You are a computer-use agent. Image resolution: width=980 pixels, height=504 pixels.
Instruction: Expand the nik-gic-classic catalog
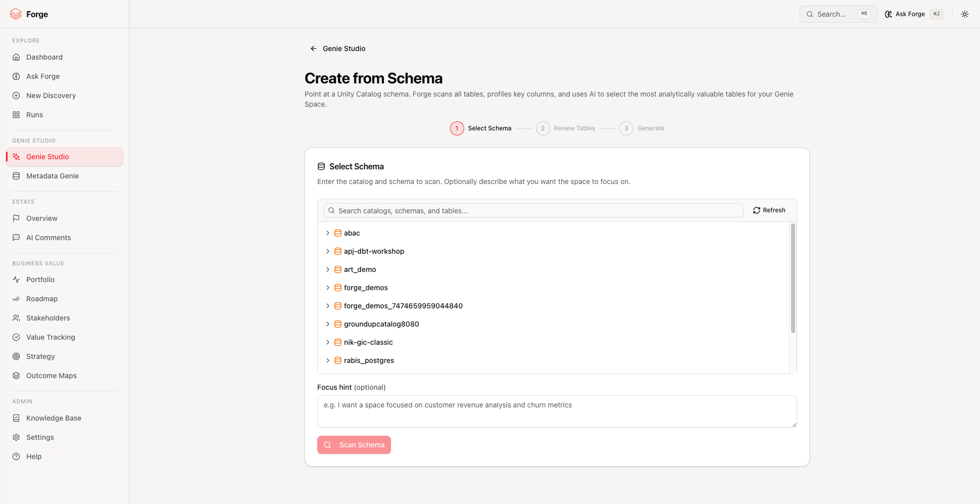[328, 342]
